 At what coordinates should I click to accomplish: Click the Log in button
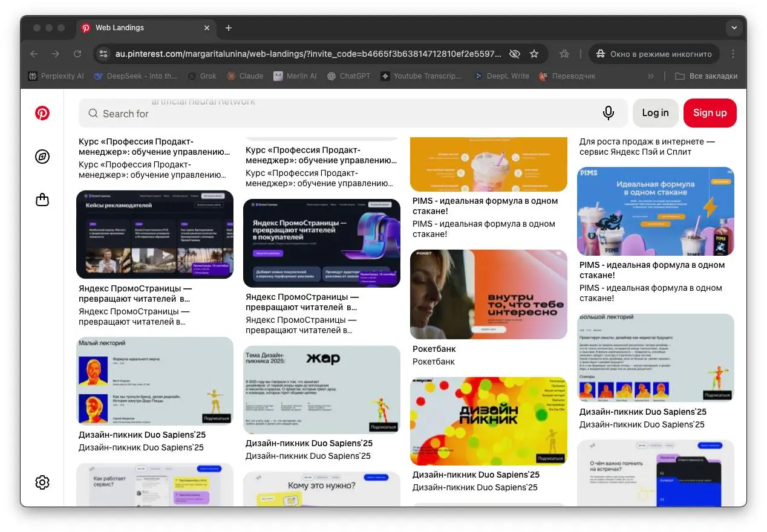655,113
